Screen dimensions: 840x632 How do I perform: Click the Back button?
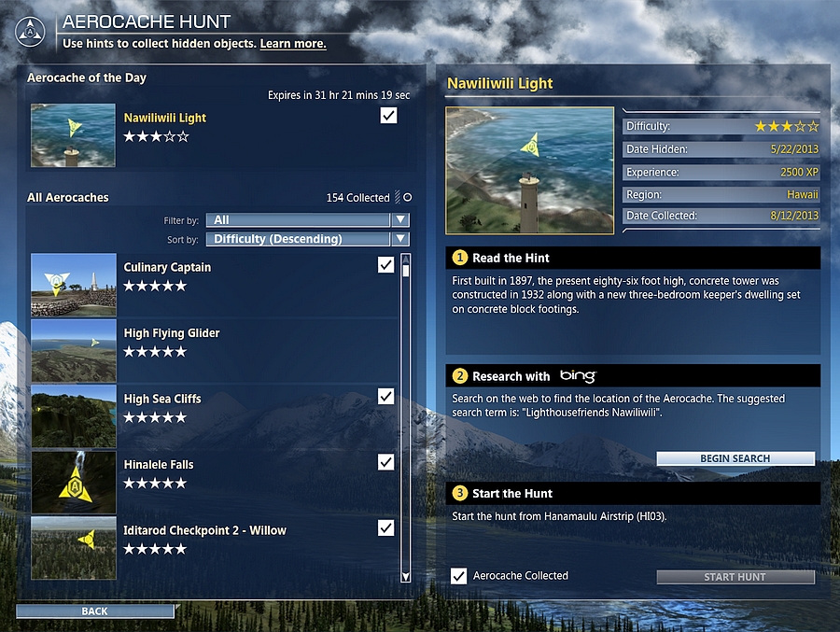[95, 611]
